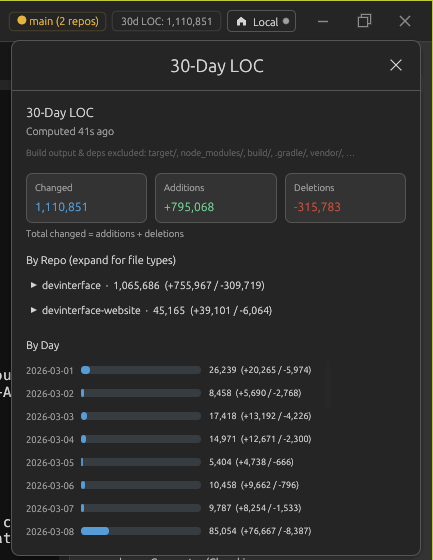
Task: Click the date 2026-03-03
Action: tap(50, 417)
